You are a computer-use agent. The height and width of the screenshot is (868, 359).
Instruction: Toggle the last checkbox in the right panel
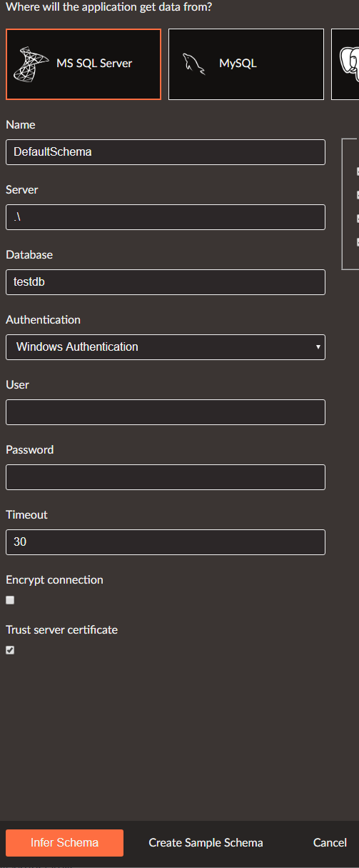click(x=358, y=242)
